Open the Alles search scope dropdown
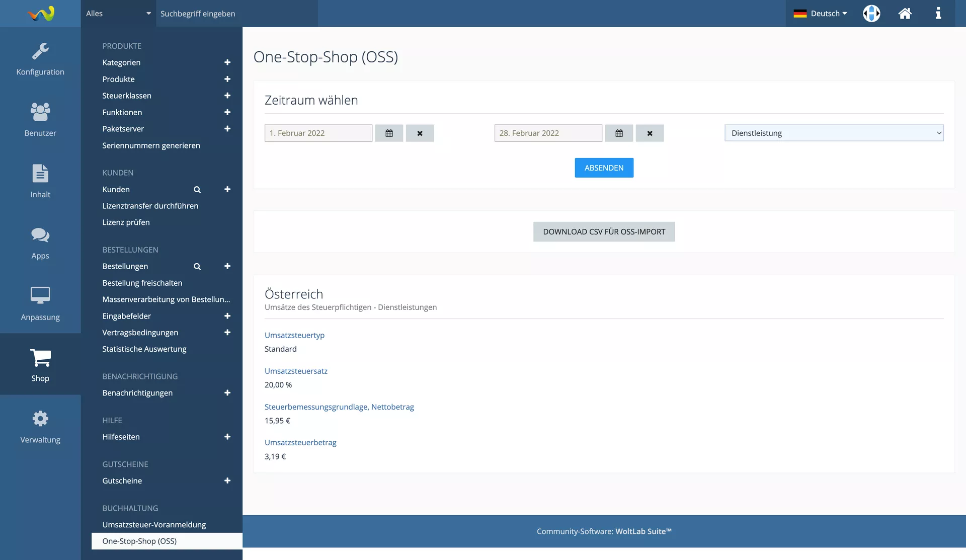This screenshot has height=560, width=966. (x=118, y=14)
